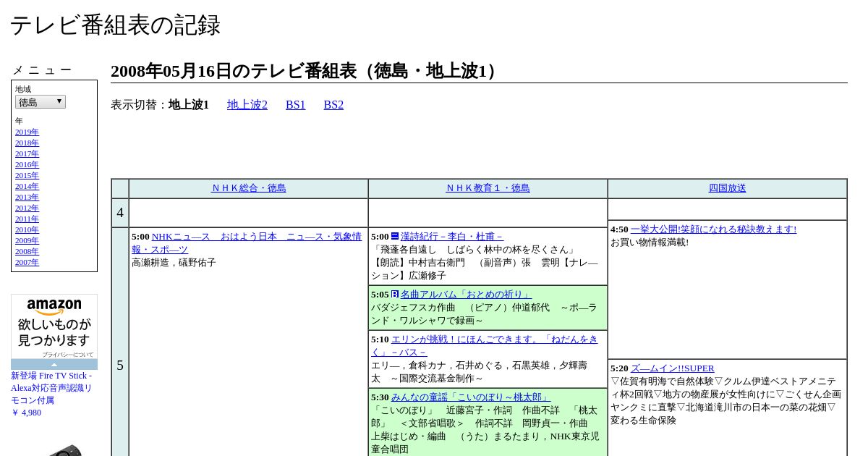
Task: Open the 地域 dropdown showing 徳島
Action: (41, 102)
